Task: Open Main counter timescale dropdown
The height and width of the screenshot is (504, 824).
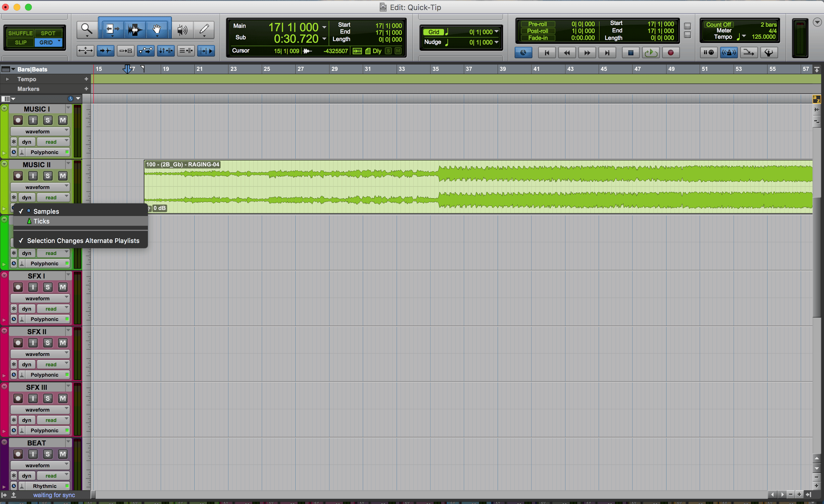Action: pyautogui.click(x=324, y=27)
